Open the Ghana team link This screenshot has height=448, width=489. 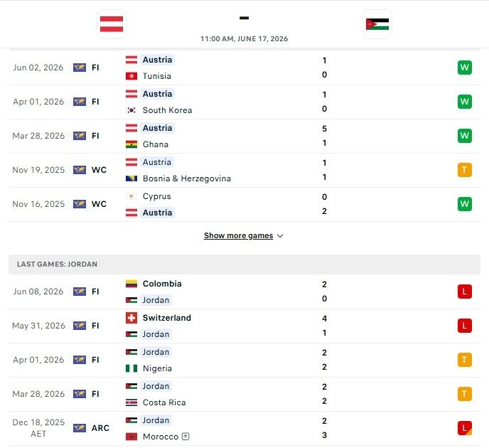156,144
